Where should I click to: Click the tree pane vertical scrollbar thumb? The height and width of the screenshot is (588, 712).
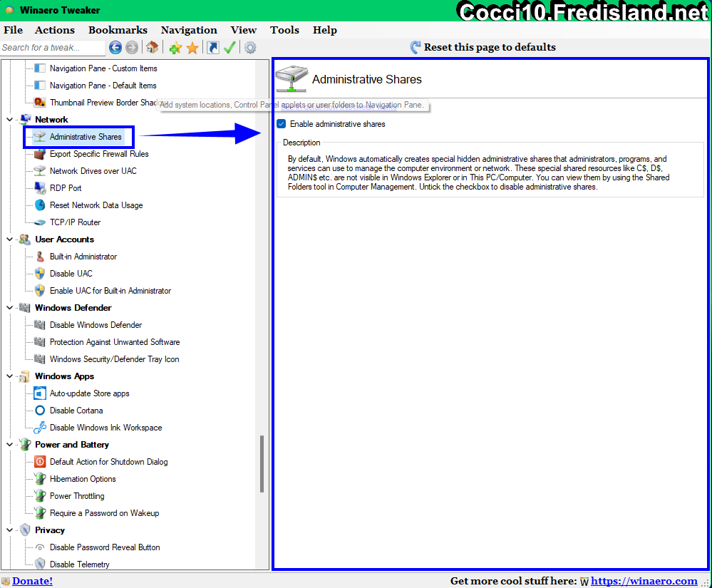click(x=262, y=464)
